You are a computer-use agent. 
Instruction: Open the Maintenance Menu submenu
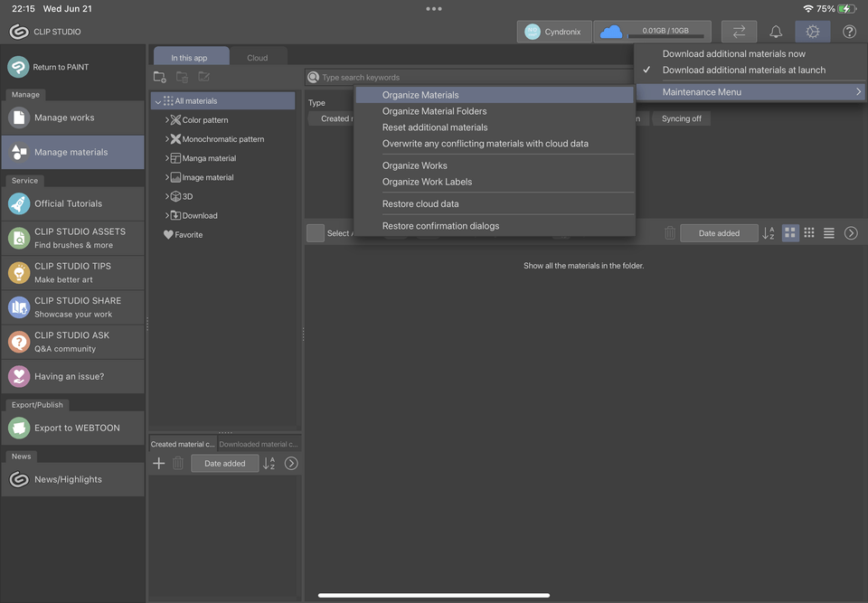point(750,92)
